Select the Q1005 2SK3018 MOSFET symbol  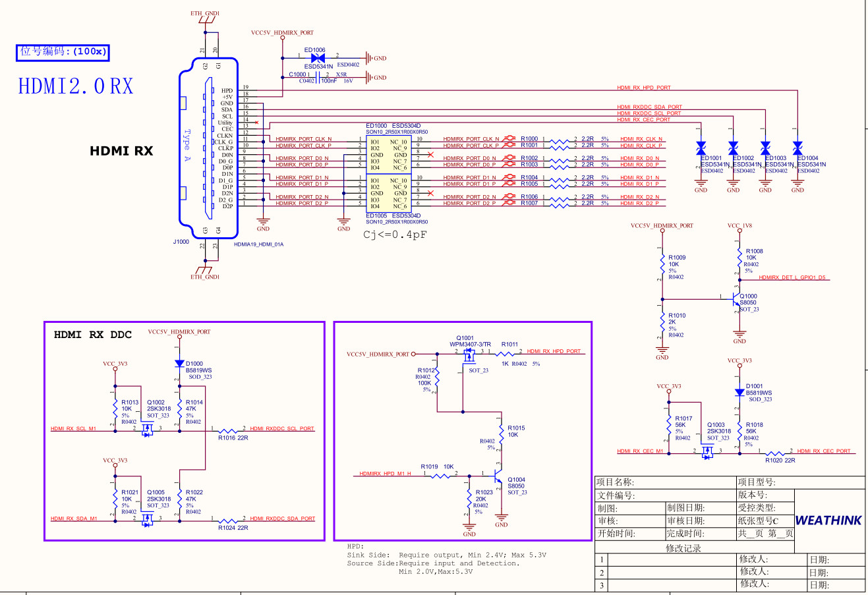(x=147, y=520)
